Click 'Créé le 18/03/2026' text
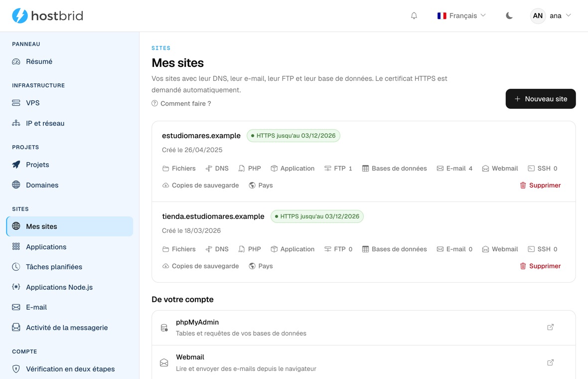588x379 pixels. 191,231
